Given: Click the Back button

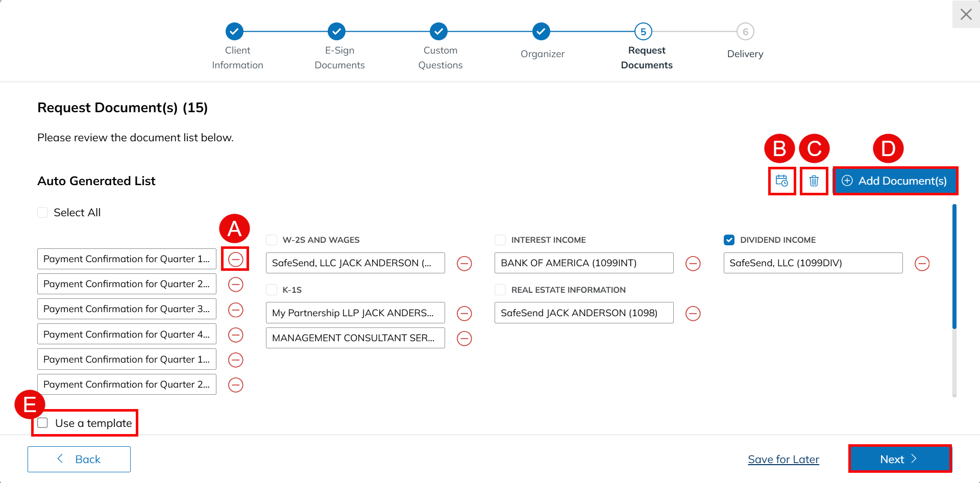Looking at the screenshot, I should (79, 459).
